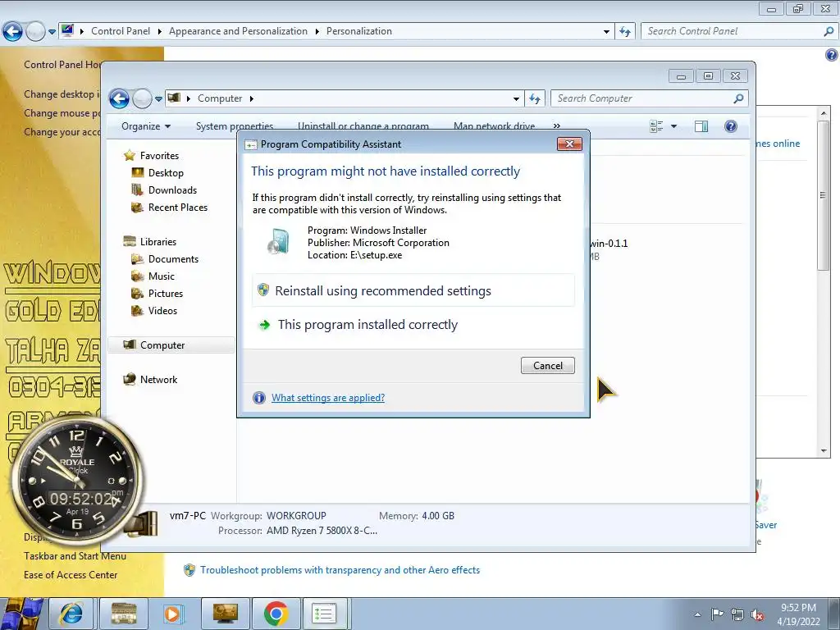Open the taskbar clock showing 9:52 PM
Viewport: 840px width, 630px height.
pos(798,614)
